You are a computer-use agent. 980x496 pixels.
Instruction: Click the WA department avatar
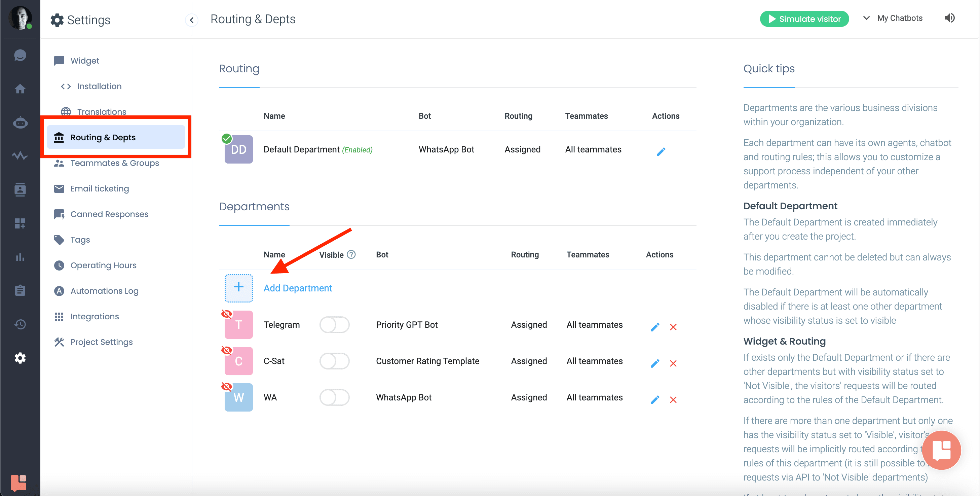point(238,397)
